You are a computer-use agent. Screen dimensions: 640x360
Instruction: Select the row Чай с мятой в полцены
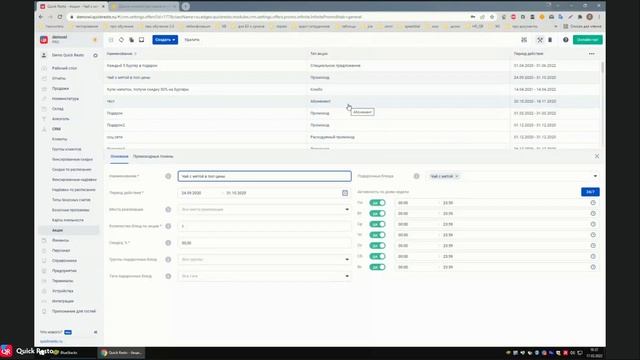pos(353,78)
